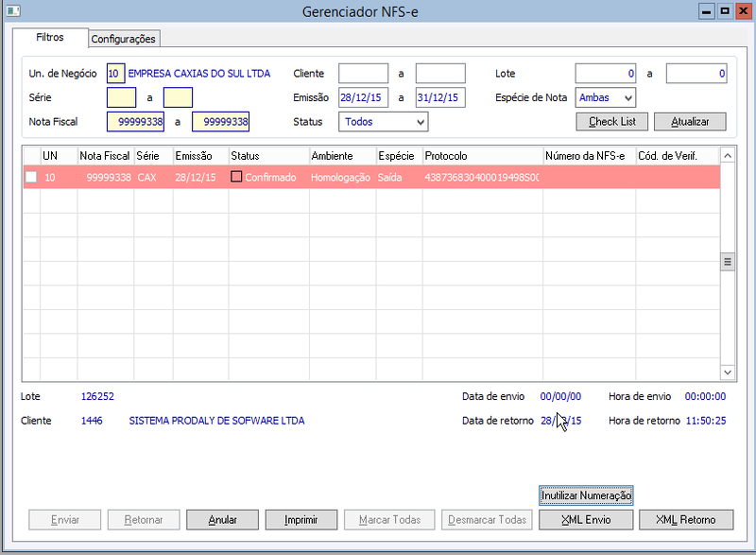Click the Número da NFS-e column header
The width and height of the screenshot is (756, 555).
(589, 156)
